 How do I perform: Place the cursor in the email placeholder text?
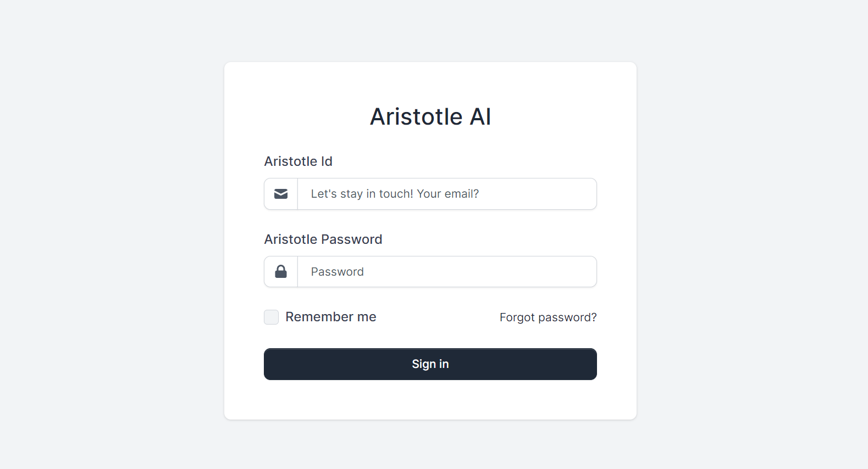pyautogui.click(x=394, y=194)
